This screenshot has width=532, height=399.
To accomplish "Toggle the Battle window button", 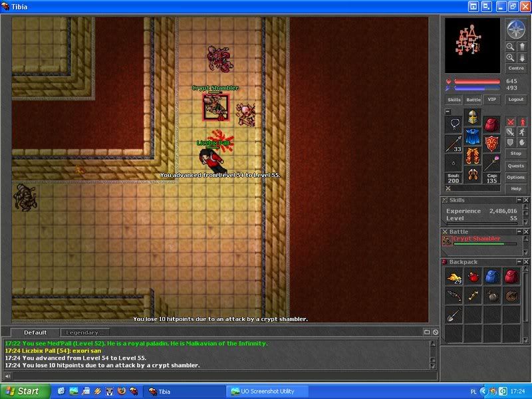I will pos(473,99).
